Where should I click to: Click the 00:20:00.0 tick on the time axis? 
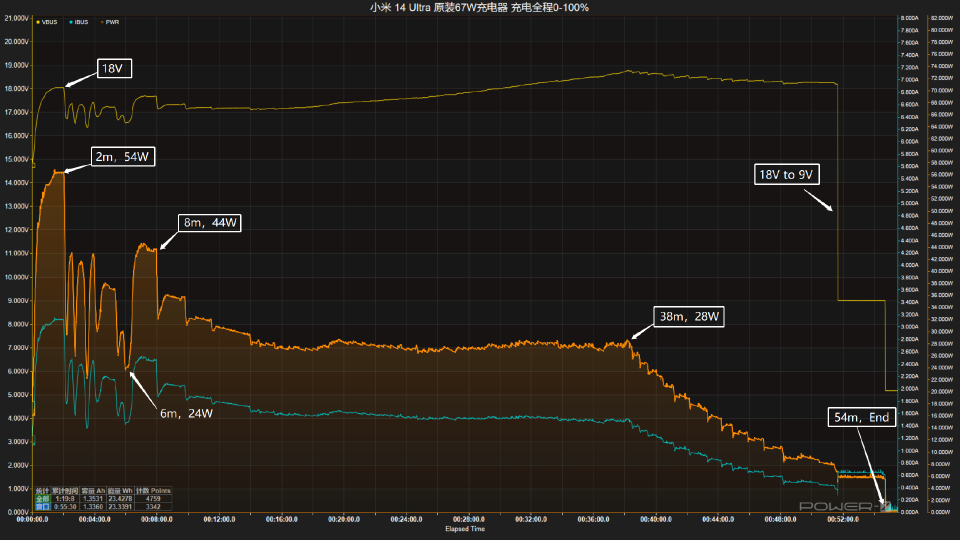(343, 519)
